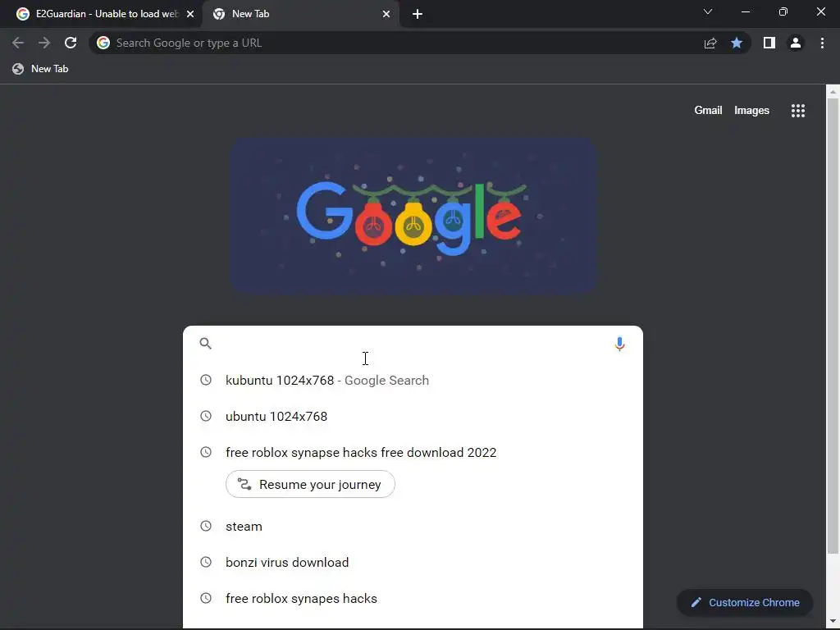Click clock icon beside 'free roblox synapse hacks free download 2022'
The height and width of the screenshot is (630, 840).
pos(206,452)
